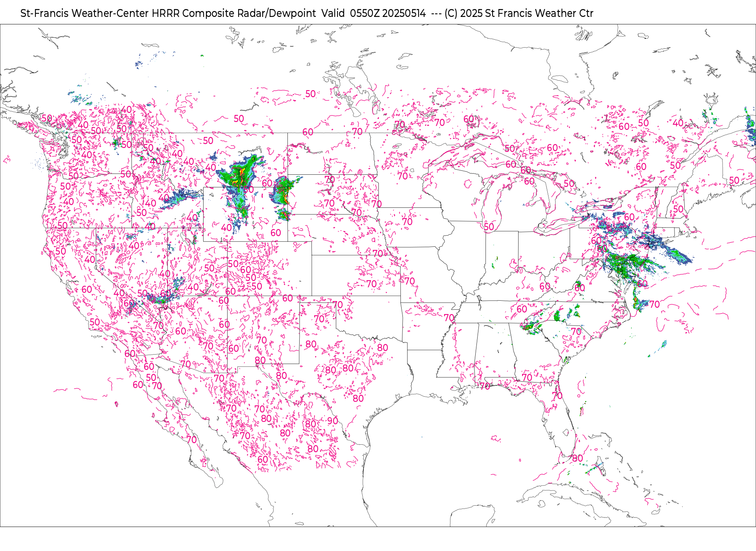Click the "(C) 2025 St Francis Weather Ctr" copyright text
This screenshot has height=551, width=756.
[519, 13]
